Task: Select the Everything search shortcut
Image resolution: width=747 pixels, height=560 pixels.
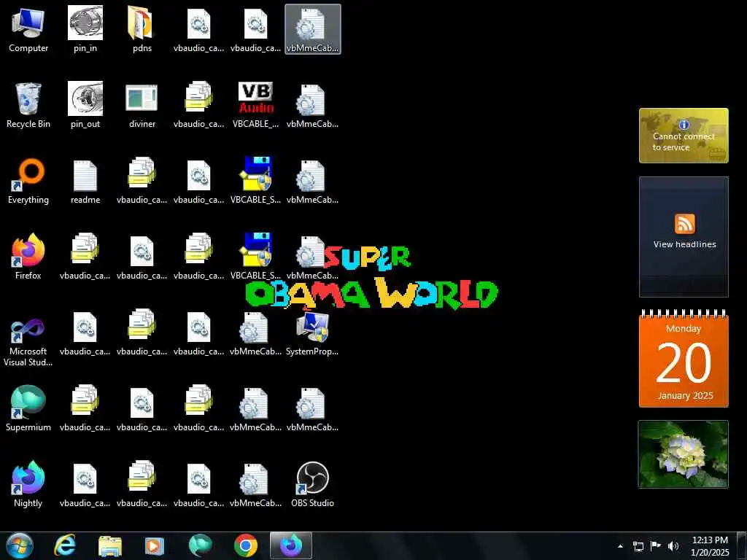Action: [28, 181]
